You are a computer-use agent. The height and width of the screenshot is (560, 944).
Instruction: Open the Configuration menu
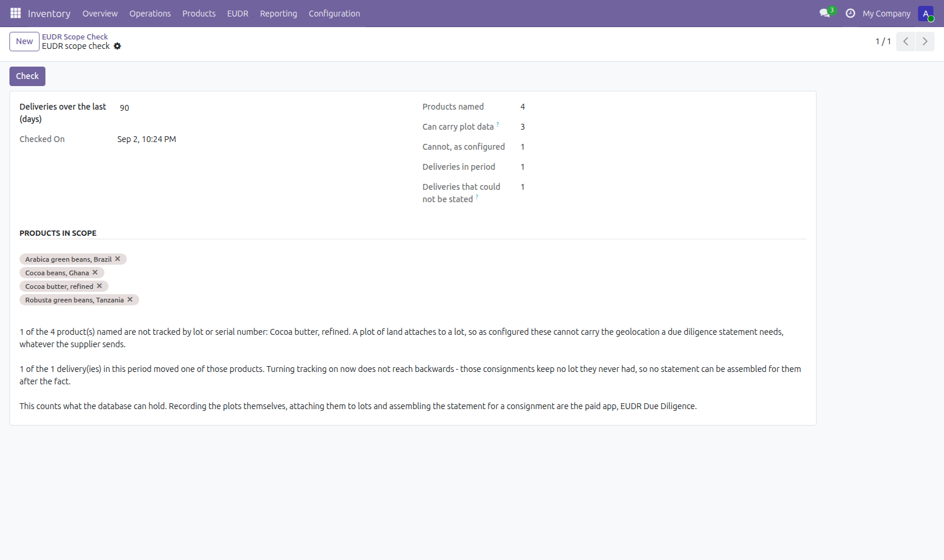(x=334, y=13)
